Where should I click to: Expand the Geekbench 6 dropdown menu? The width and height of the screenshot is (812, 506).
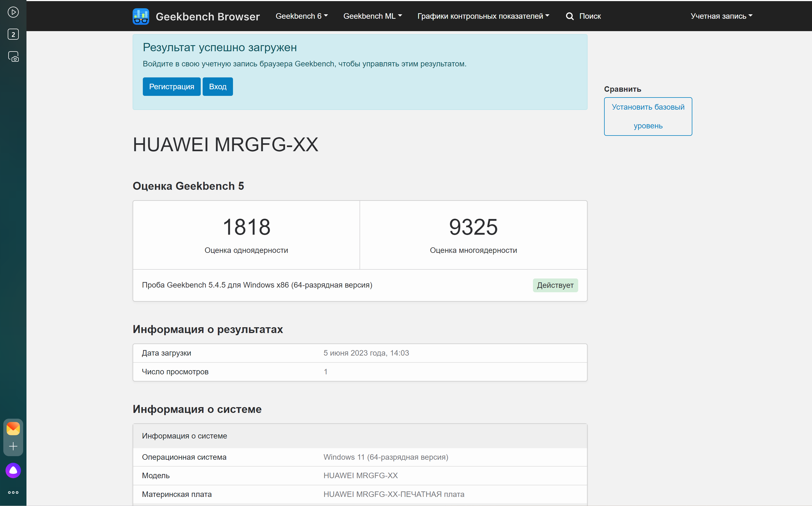tap(301, 16)
